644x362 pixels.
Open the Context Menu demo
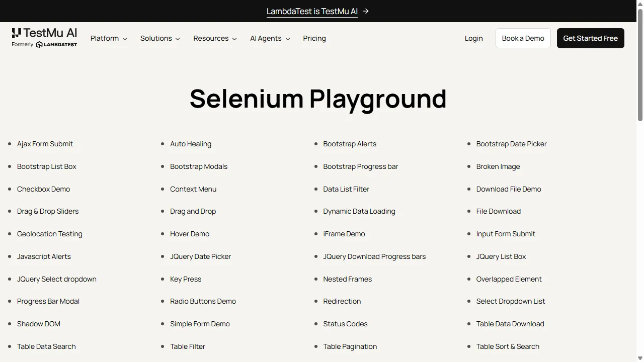[193, 189]
